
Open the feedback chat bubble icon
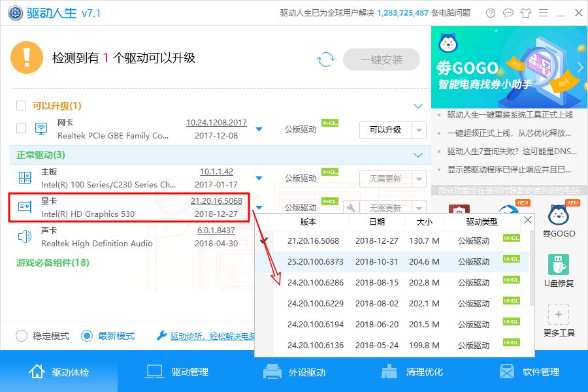pos(508,13)
